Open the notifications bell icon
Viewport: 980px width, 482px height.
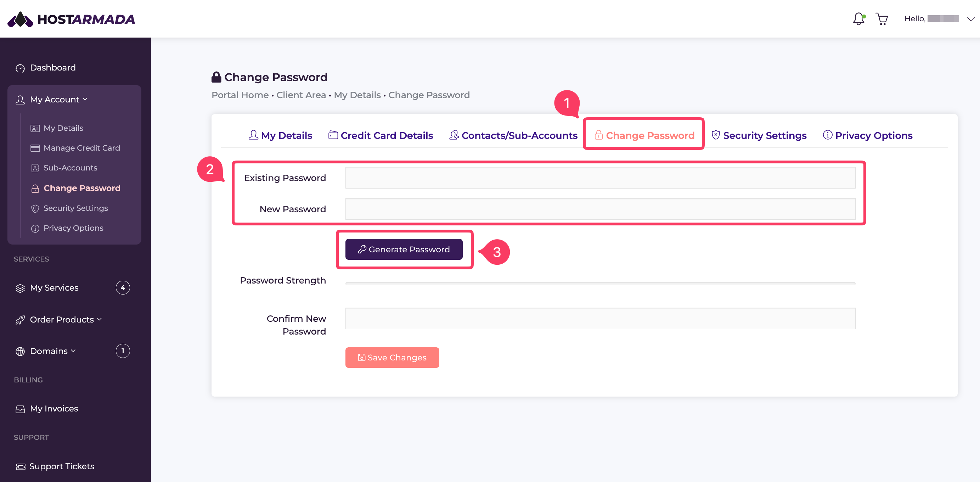(858, 19)
